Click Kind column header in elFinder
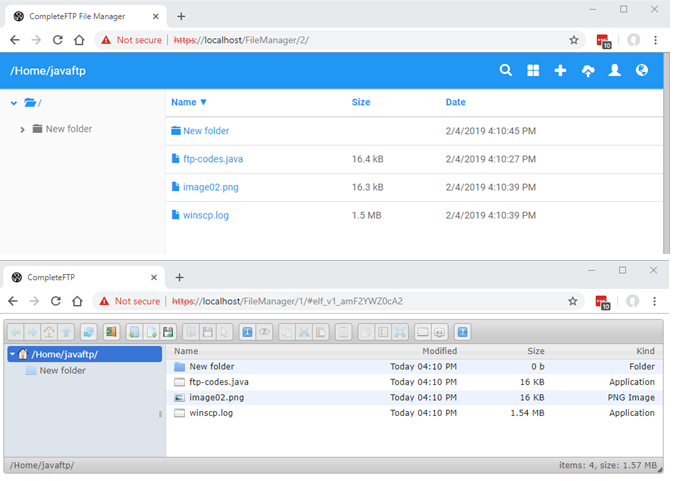Image resolution: width=683 pixels, height=481 pixels. [x=645, y=351]
